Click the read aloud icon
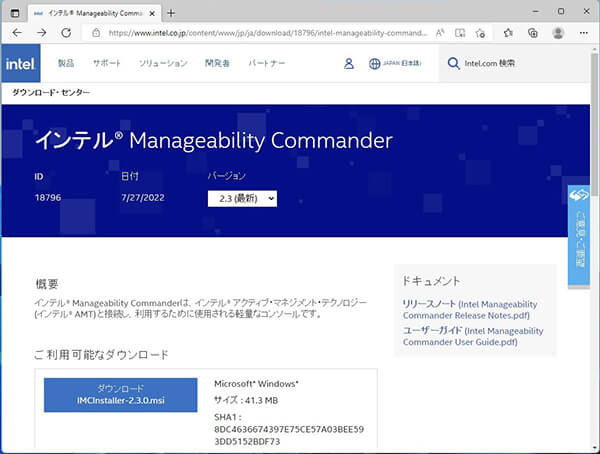The height and width of the screenshot is (454, 600). pyautogui.click(x=440, y=33)
